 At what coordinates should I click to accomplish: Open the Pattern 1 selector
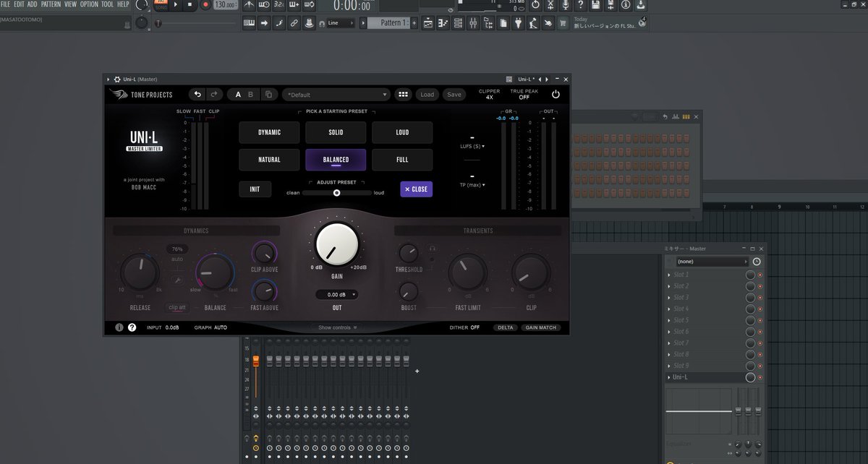point(389,23)
